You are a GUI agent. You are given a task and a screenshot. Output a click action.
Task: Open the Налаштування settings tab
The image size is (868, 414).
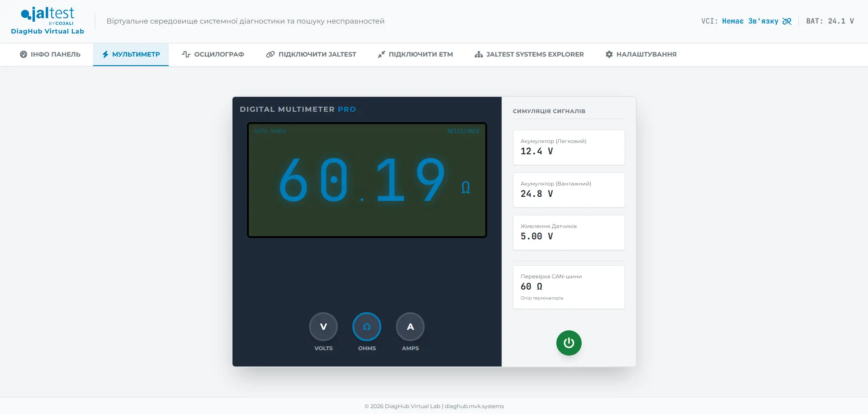(641, 54)
